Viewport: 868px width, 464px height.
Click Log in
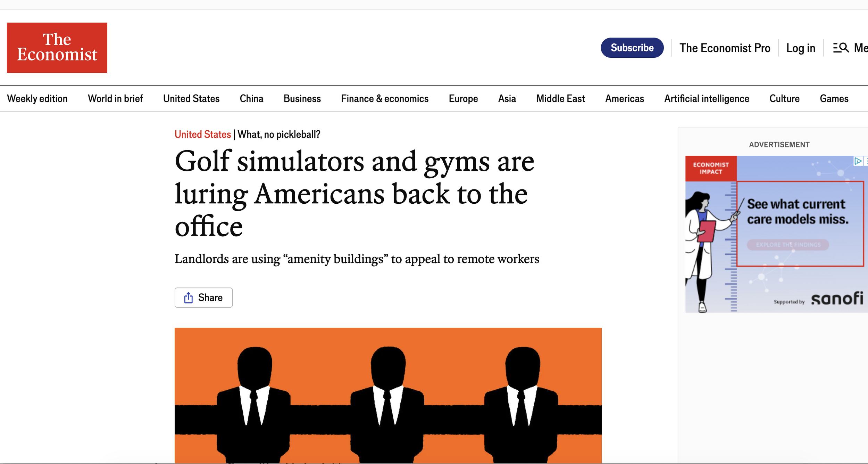point(801,48)
